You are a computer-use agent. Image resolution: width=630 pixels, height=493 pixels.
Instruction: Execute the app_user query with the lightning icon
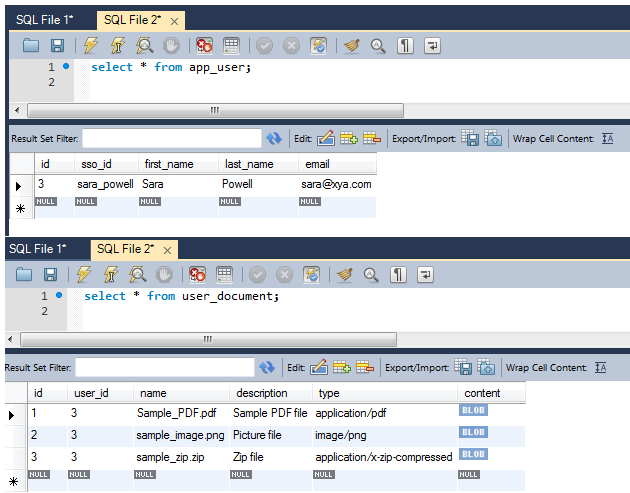coord(91,46)
